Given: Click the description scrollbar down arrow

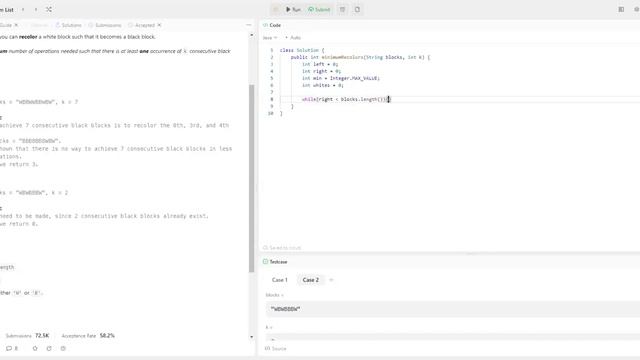Looking at the screenshot, I should [x=251, y=337].
